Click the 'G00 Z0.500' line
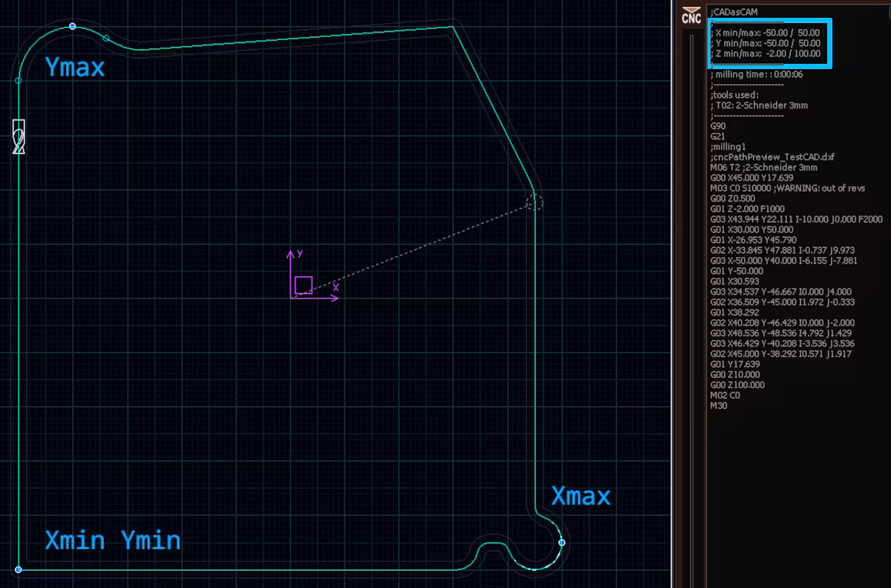The width and height of the screenshot is (891, 588). point(733,199)
